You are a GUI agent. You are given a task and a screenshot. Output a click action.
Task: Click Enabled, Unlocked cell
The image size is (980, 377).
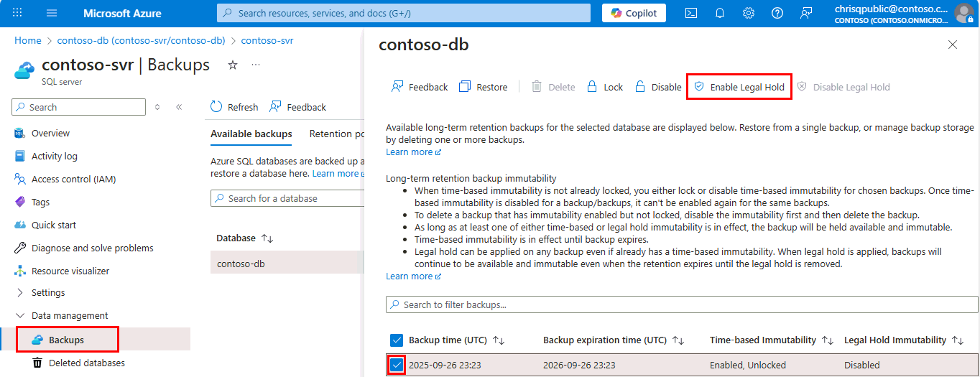[x=748, y=365]
